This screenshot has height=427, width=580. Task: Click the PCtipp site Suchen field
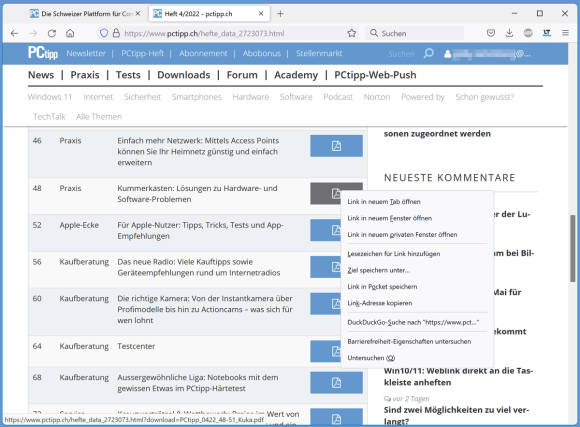(401, 54)
